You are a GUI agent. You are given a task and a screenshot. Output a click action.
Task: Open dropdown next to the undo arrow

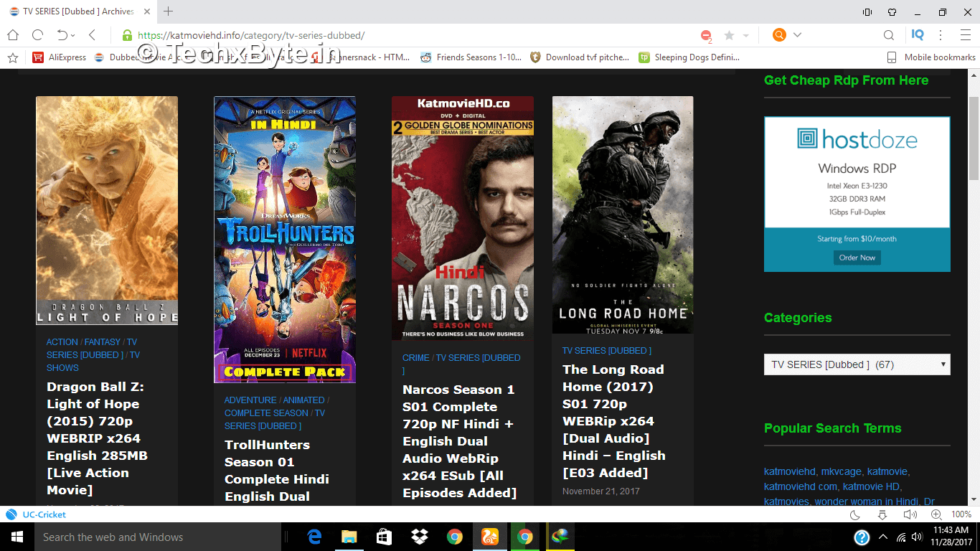(x=74, y=35)
